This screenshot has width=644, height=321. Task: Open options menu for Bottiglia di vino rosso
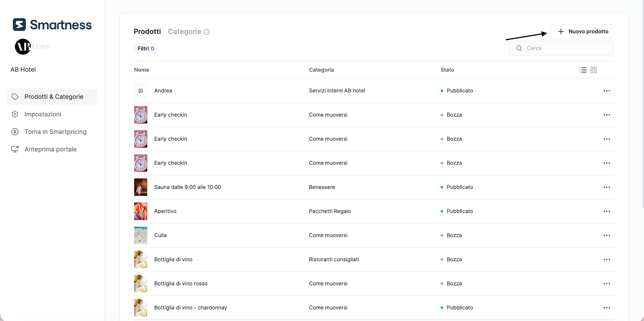click(x=607, y=284)
